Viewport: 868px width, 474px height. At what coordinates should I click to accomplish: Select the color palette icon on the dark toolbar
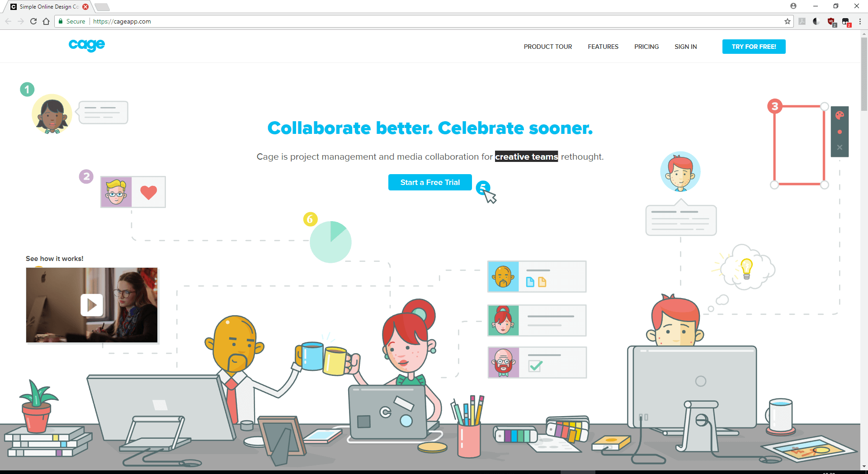(840, 115)
